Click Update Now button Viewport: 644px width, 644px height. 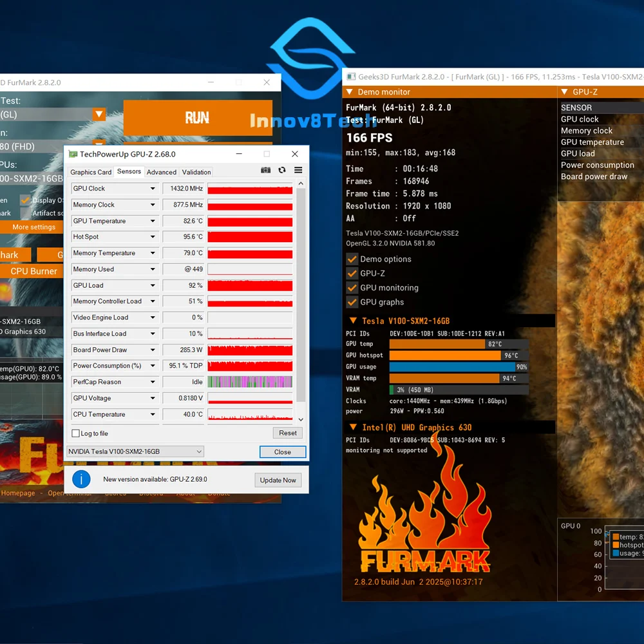pos(278,480)
